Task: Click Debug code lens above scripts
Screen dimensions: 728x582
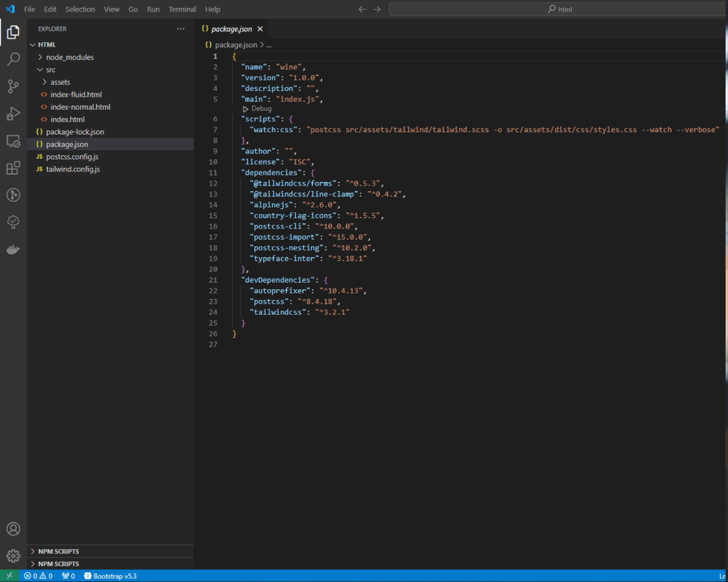Action: 261,109
